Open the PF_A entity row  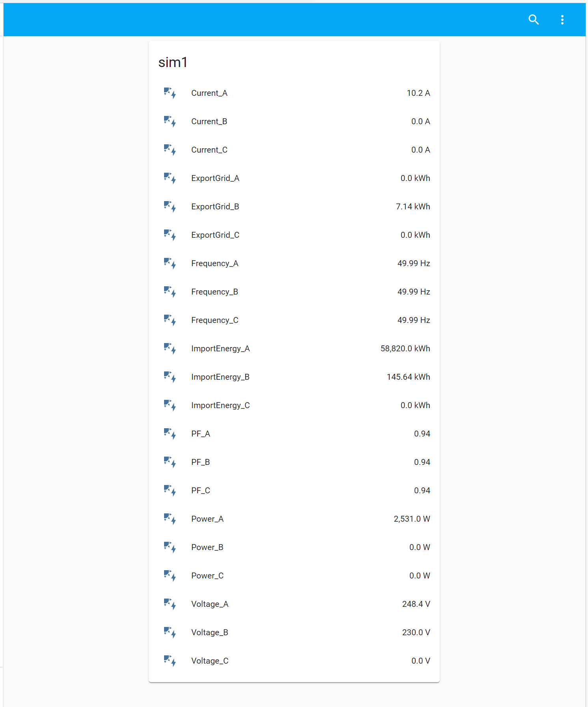[x=200, y=434]
